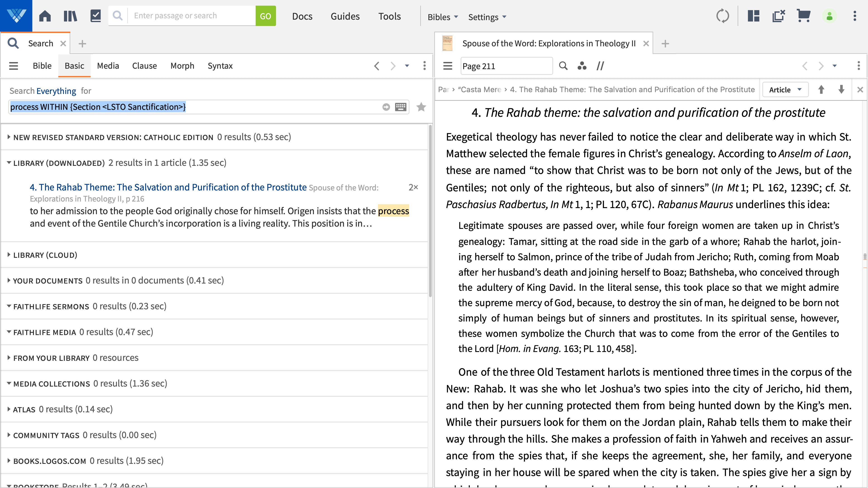Screen dimensions: 868x488
Task: Click the magnifier icon in the command box
Action: click(118, 16)
